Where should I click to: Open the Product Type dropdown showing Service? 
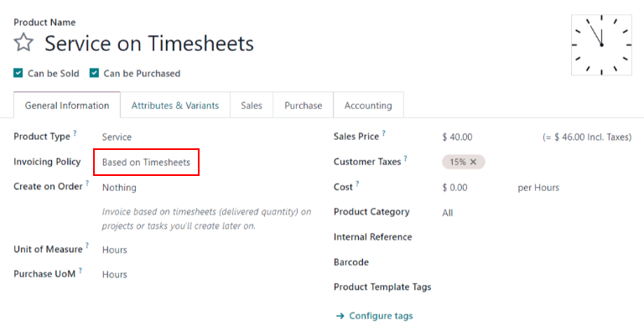coord(117,137)
